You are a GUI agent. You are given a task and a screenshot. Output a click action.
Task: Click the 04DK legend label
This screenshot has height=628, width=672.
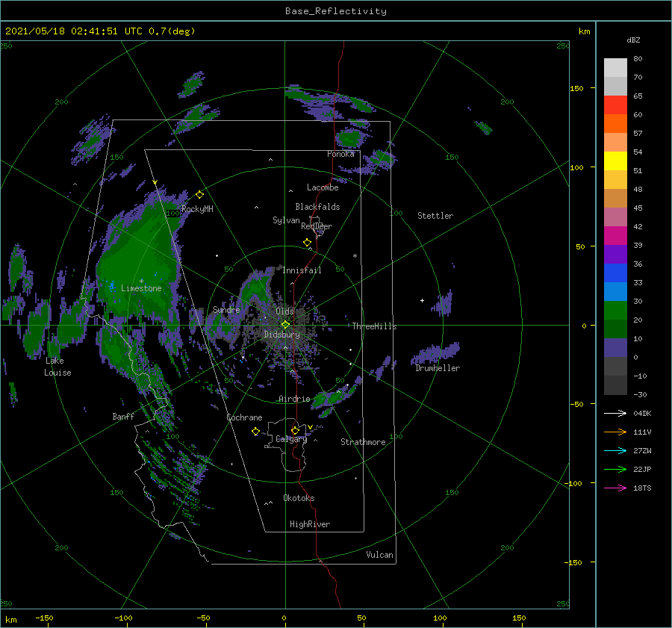click(x=642, y=413)
